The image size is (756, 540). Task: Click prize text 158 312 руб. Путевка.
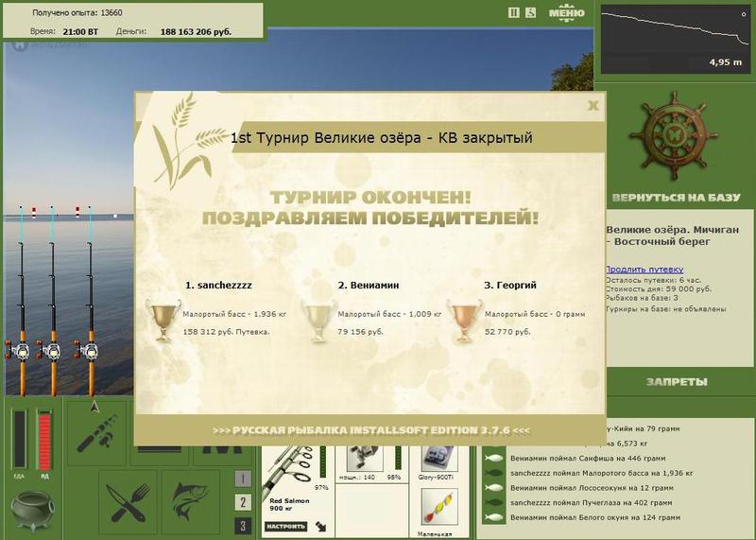point(226,332)
